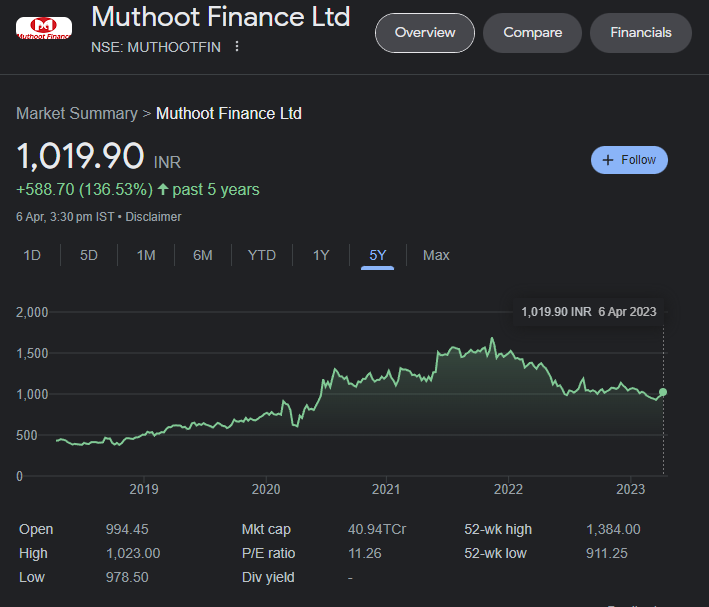709x607 pixels.
Task: Click the green endpoint dot on chart
Action: 663,392
